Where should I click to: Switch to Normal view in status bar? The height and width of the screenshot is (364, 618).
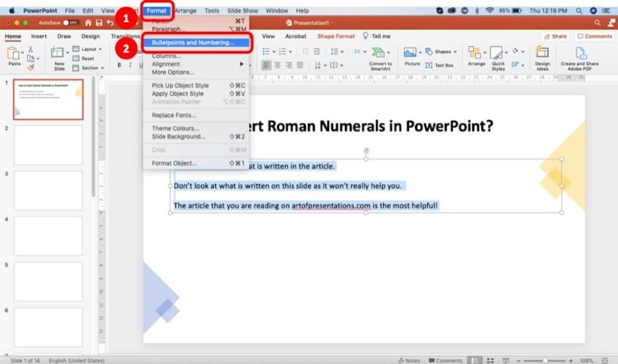click(x=475, y=360)
